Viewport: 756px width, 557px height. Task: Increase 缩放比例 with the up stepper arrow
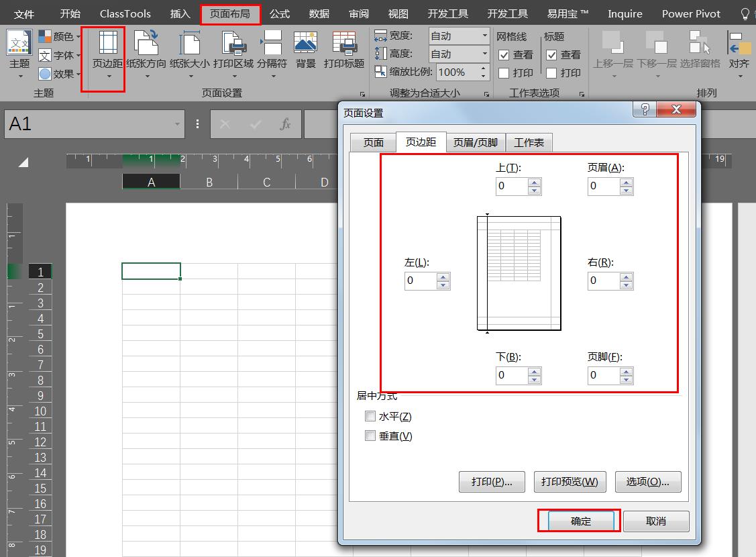coord(482,68)
